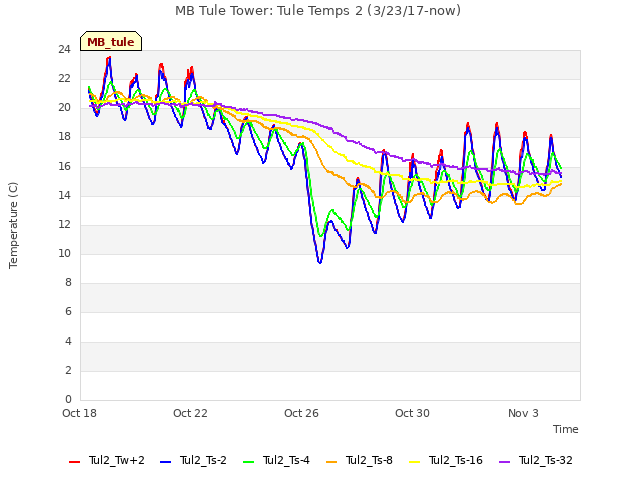Image resolution: width=640 pixels, height=480 pixels.
Task: Click the 8 y-axis tick label
Action: (68, 282)
